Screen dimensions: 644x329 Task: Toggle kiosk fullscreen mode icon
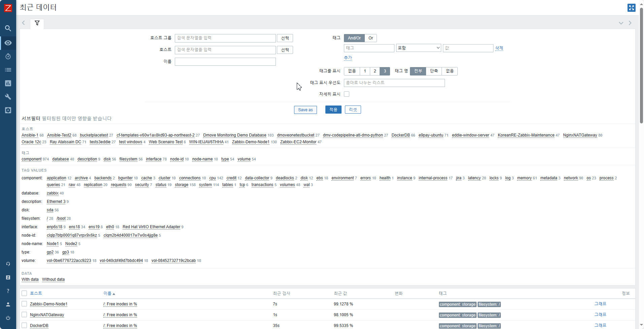631,8
